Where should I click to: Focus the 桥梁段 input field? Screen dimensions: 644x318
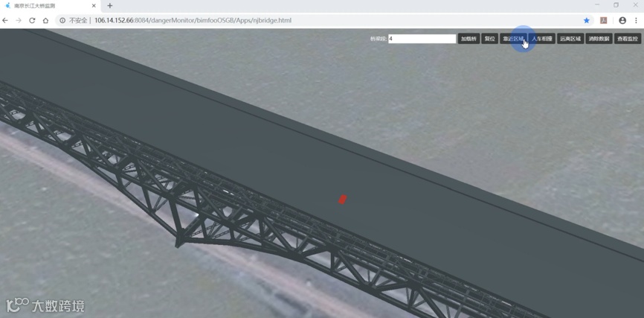point(422,39)
